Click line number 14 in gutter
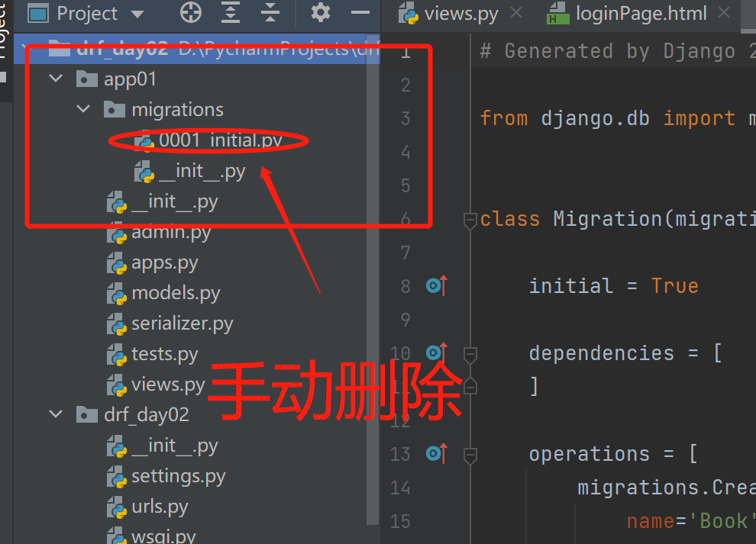756x544 pixels. (x=400, y=488)
